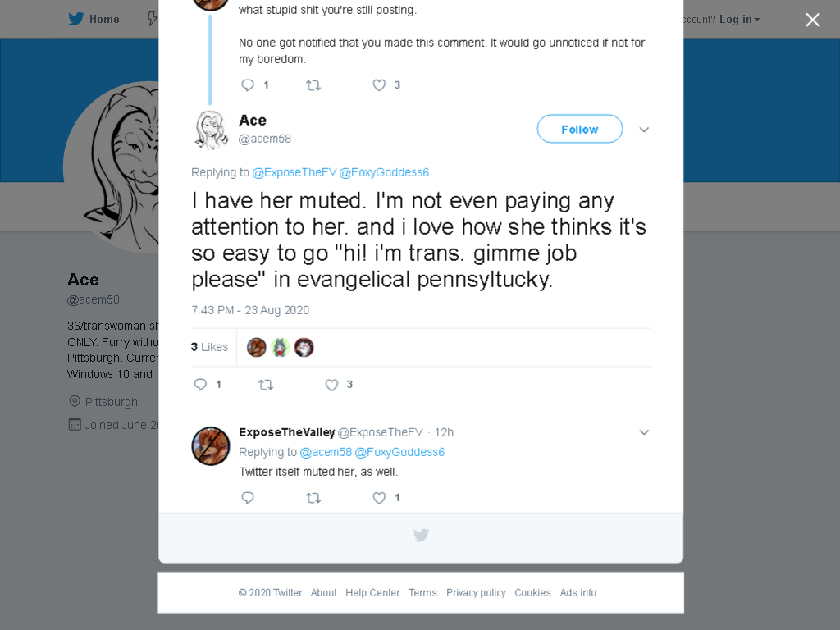
Task: Open first liker's avatar thumbnail
Action: click(257, 347)
